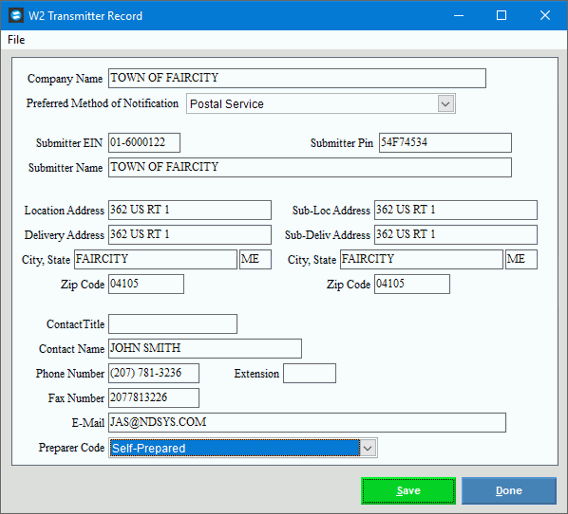568x514 pixels.
Task: Focus the empty ContactTitle field
Action: (x=173, y=324)
